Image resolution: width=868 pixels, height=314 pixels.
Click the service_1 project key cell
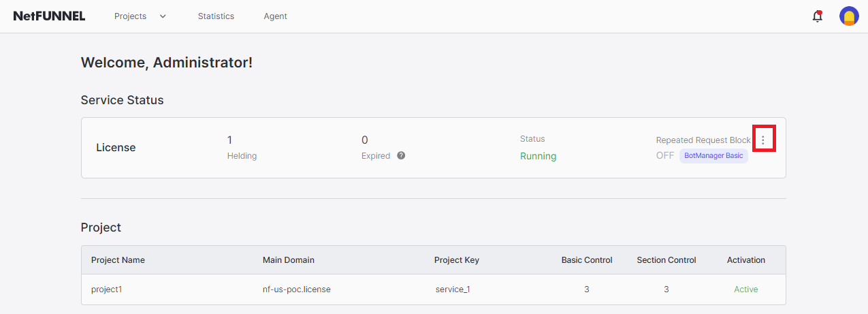pyautogui.click(x=453, y=289)
